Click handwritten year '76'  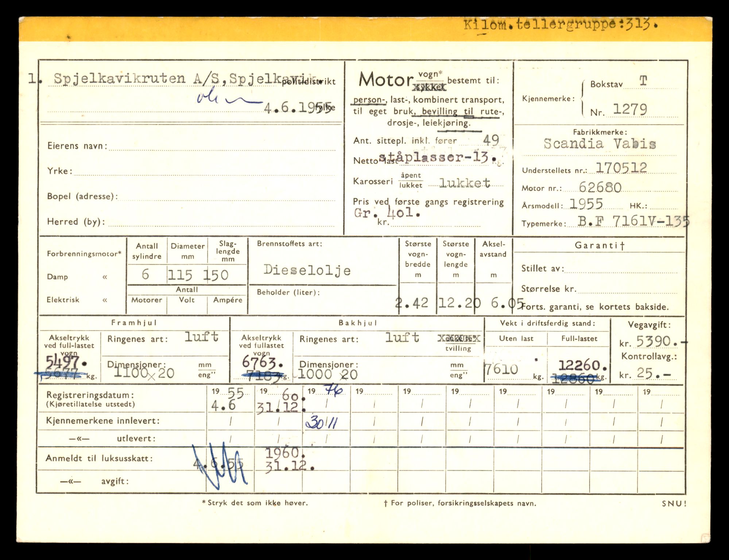[x=334, y=391]
